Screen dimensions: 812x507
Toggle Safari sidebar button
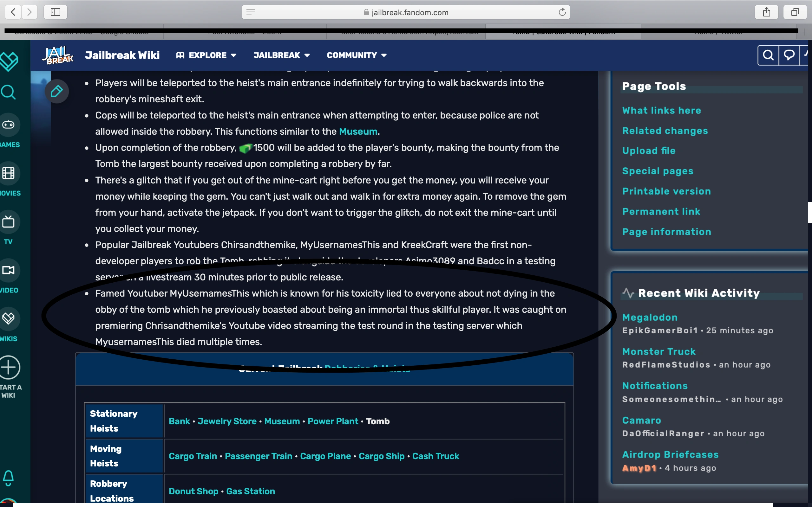[x=56, y=12]
